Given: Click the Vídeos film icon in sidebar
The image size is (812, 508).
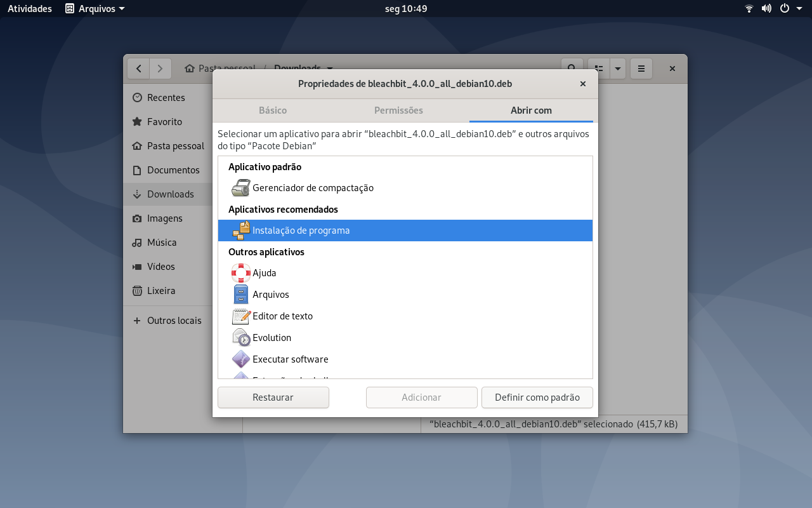Looking at the screenshot, I should (x=137, y=267).
